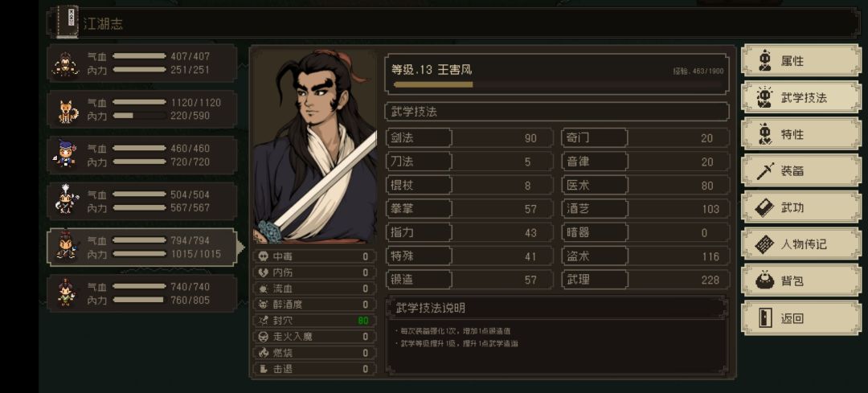Screen dimensions: 868x393
Task: Click the experience progress bar
Action: point(558,84)
